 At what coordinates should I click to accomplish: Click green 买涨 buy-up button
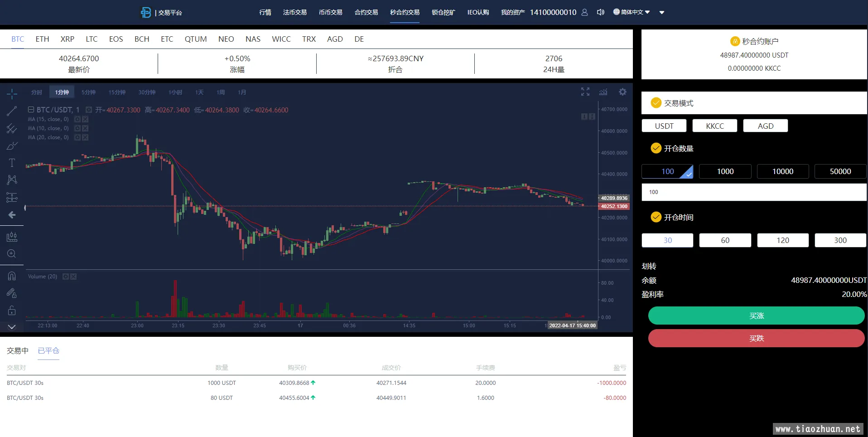pos(757,316)
